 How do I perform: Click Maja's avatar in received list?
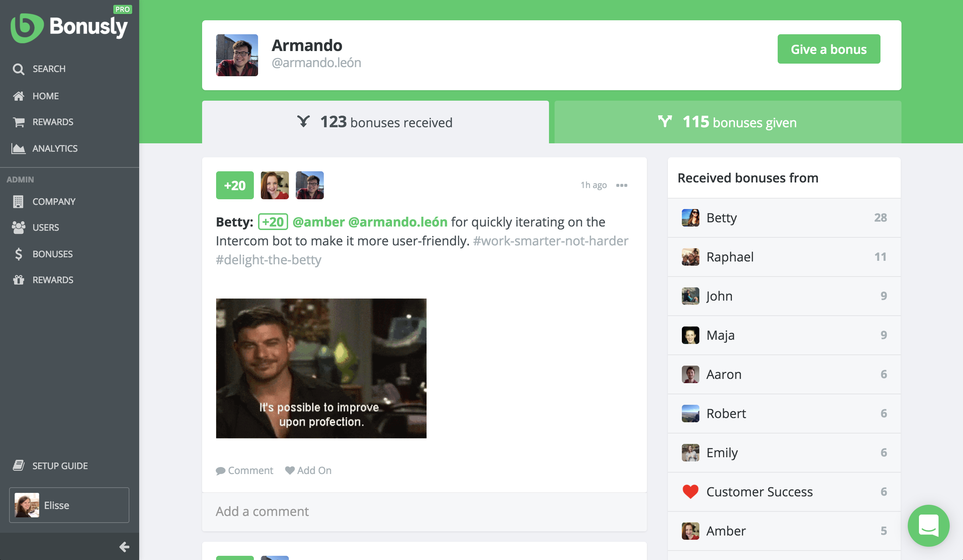pos(690,335)
